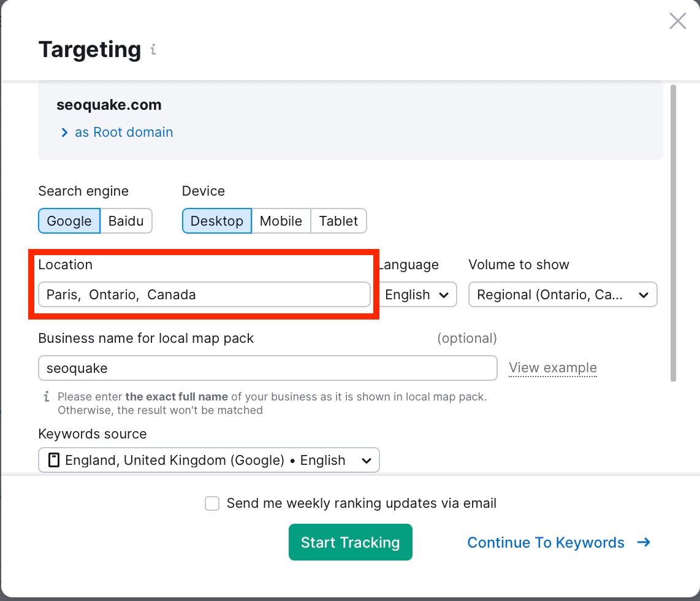Enable weekly ranking updates email checkbox
The image size is (700, 601).
coord(212,503)
